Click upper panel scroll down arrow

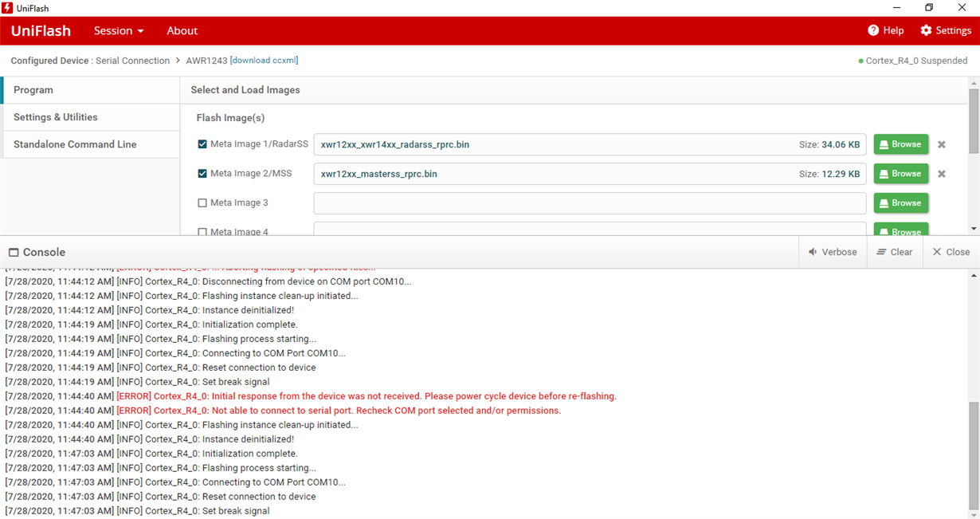point(974,230)
